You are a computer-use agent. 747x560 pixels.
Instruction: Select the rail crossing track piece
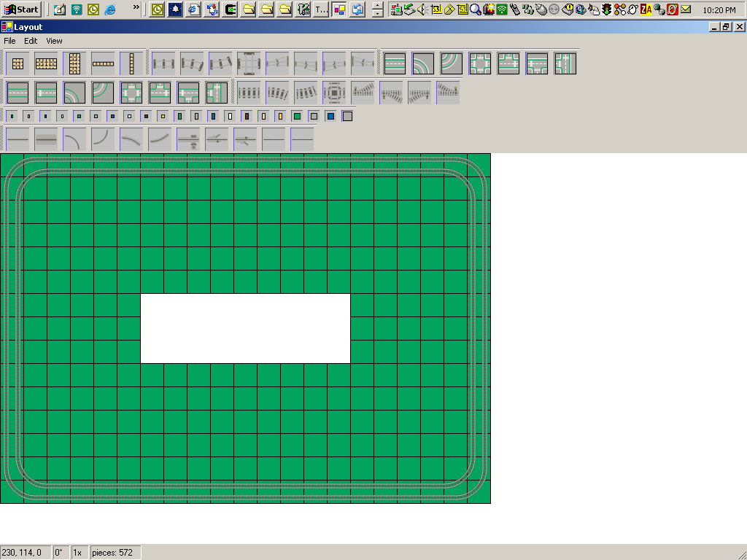[x=248, y=63]
